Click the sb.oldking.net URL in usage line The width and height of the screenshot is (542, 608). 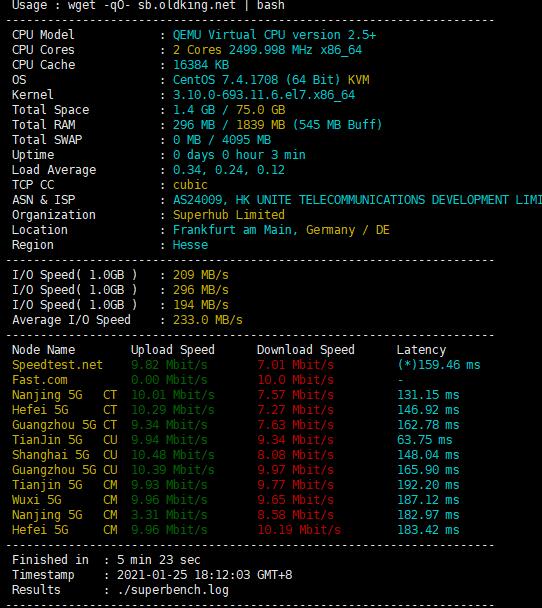coord(186,5)
